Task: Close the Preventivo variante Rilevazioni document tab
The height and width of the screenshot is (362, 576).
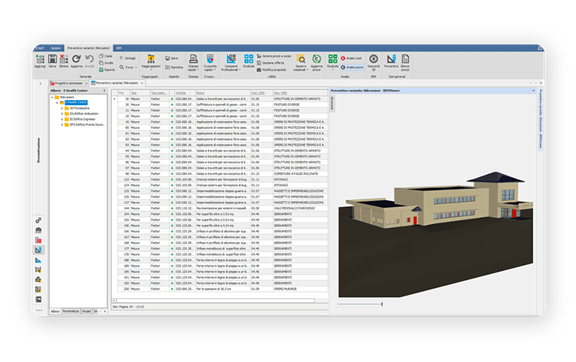Action: pyautogui.click(x=142, y=83)
